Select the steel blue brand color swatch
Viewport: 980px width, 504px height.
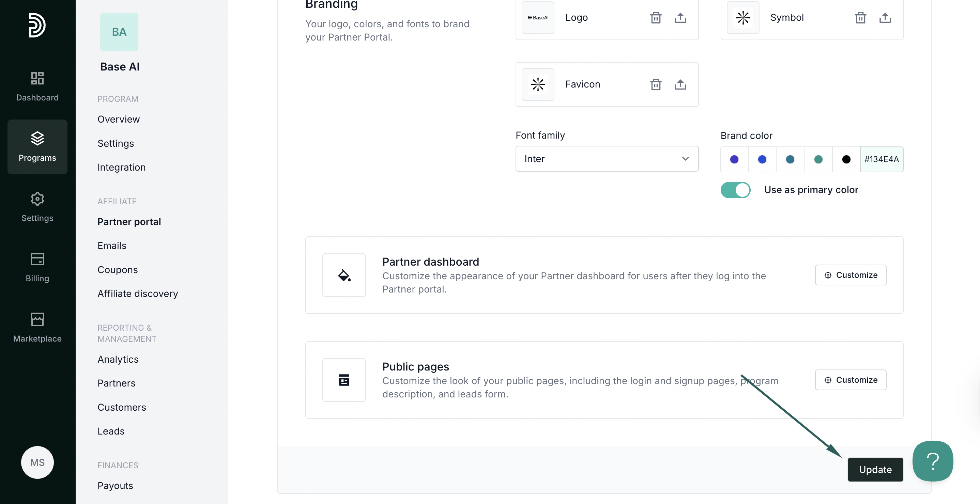pyautogui.click(x=790, y=159)
